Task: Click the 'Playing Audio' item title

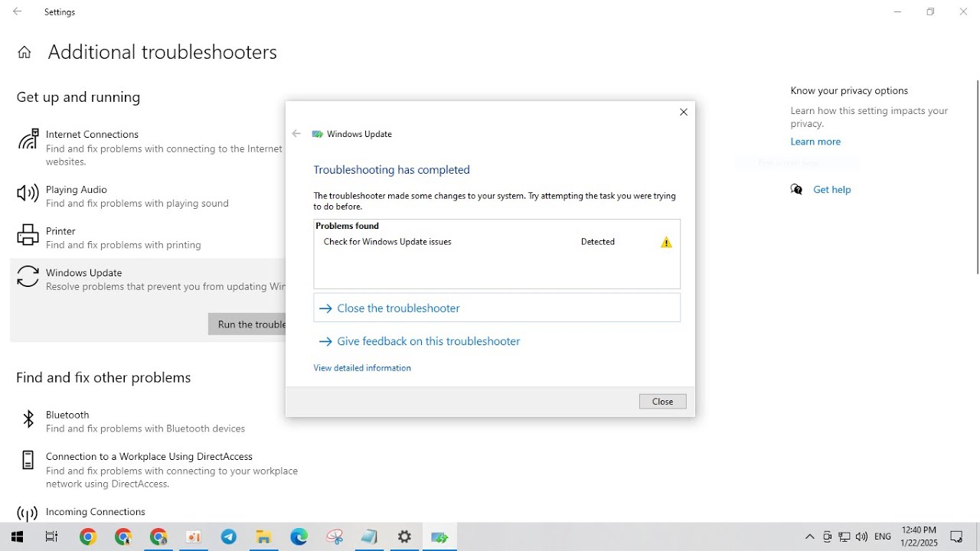Action: pyautogui.click(x=77, y=190)
